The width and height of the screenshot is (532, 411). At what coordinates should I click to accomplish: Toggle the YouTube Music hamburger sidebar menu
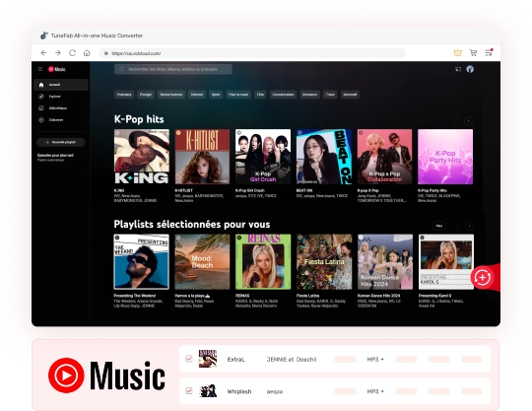tap(40, 69)
